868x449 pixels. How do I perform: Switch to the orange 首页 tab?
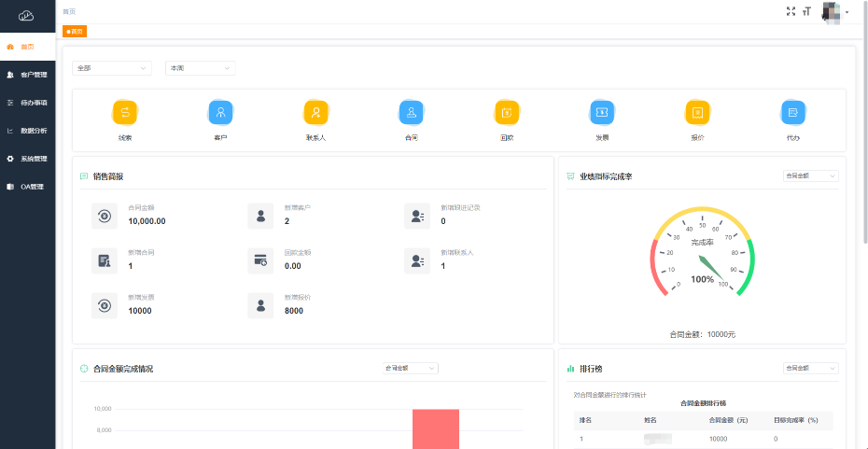[75, 31]
